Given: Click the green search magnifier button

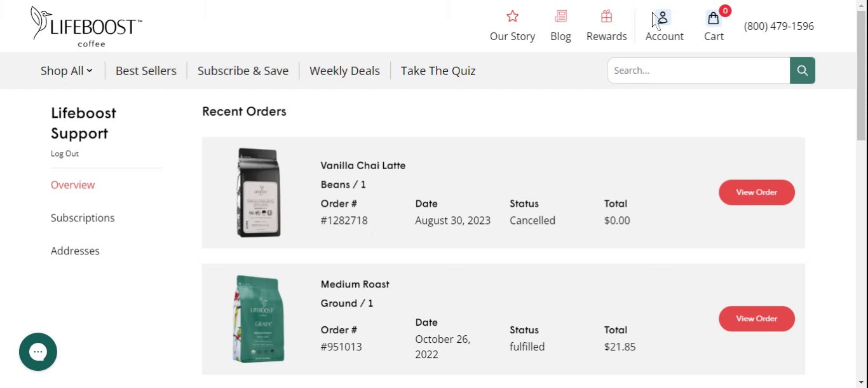Looking at the screenshot, I should 803,71.
